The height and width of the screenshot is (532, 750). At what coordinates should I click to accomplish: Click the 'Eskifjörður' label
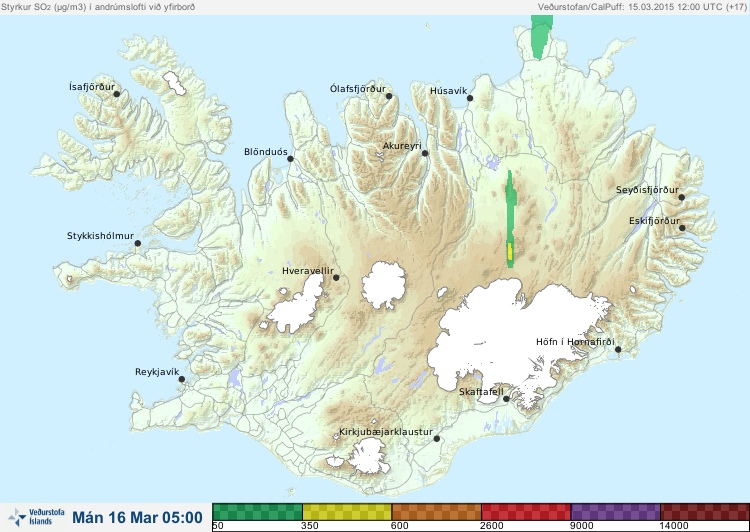(x=654, y=221)
